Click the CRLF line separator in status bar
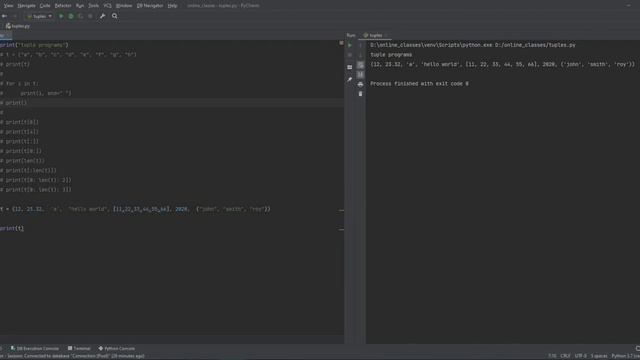 click(565, 356)
